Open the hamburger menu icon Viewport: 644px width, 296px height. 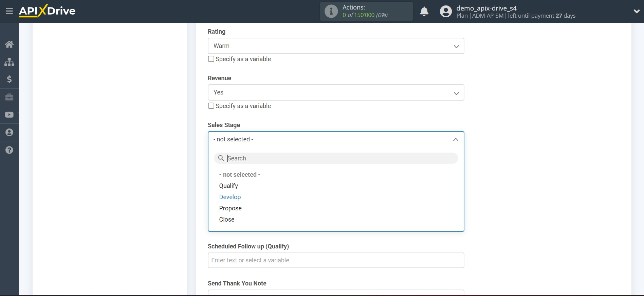pyautogui.click(x=9, y=11)
